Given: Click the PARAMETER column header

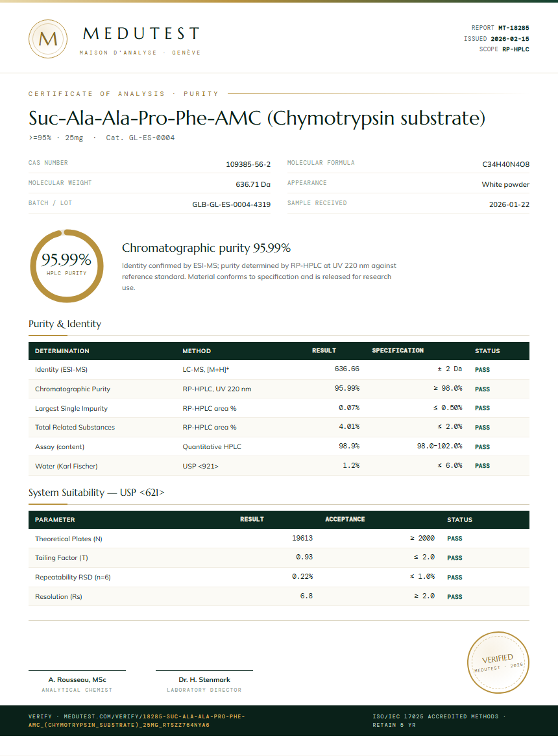Looking at the screenshot, I should pos(55,520).
